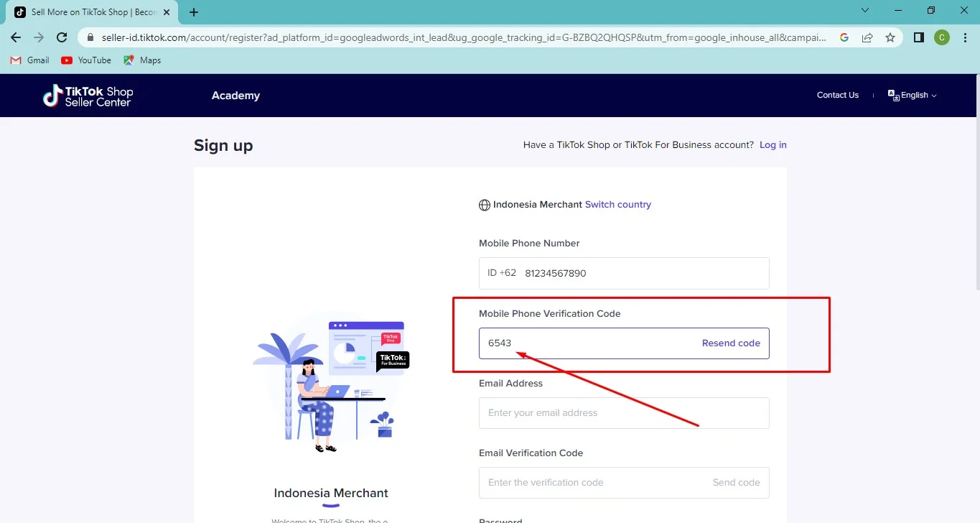The height and width of the screenshot is (523, 980).
Task: Click the Mobile Phone Number field
Action: click(x=624, y=273)
